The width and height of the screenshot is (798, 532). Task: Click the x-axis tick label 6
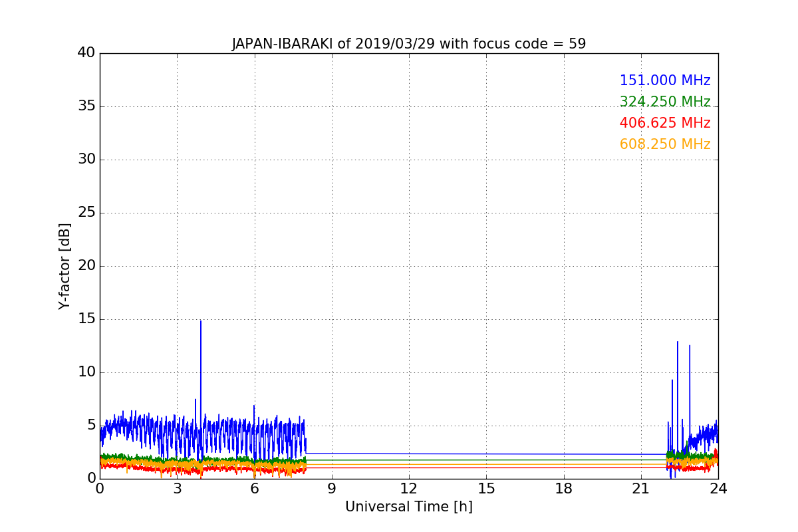pyautogui.click(x=254, y=489)
